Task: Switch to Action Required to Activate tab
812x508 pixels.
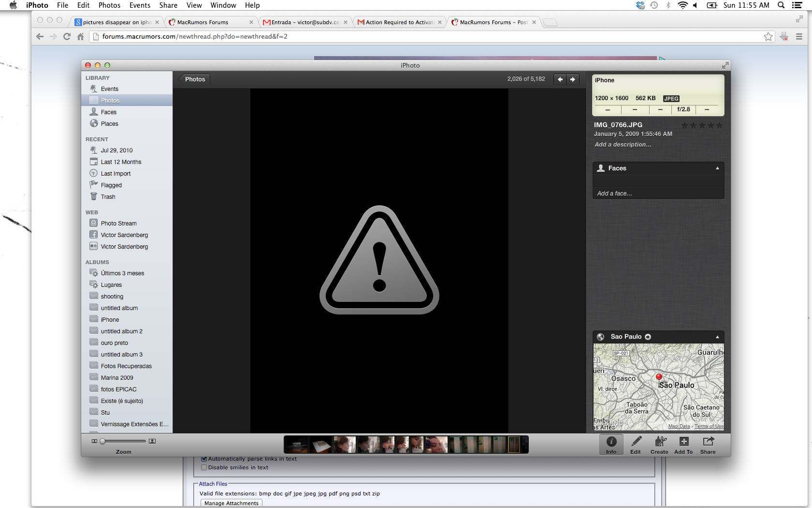Action: point(399,22)
